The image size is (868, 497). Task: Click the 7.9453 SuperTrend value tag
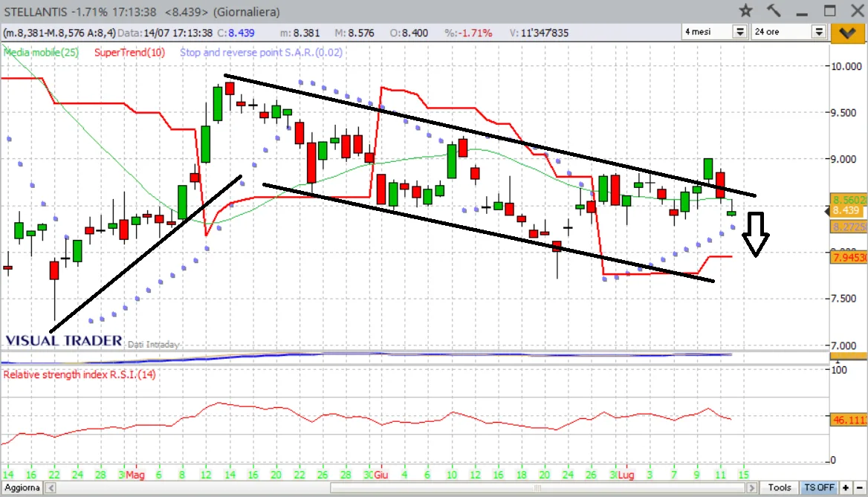click(849, 257)
